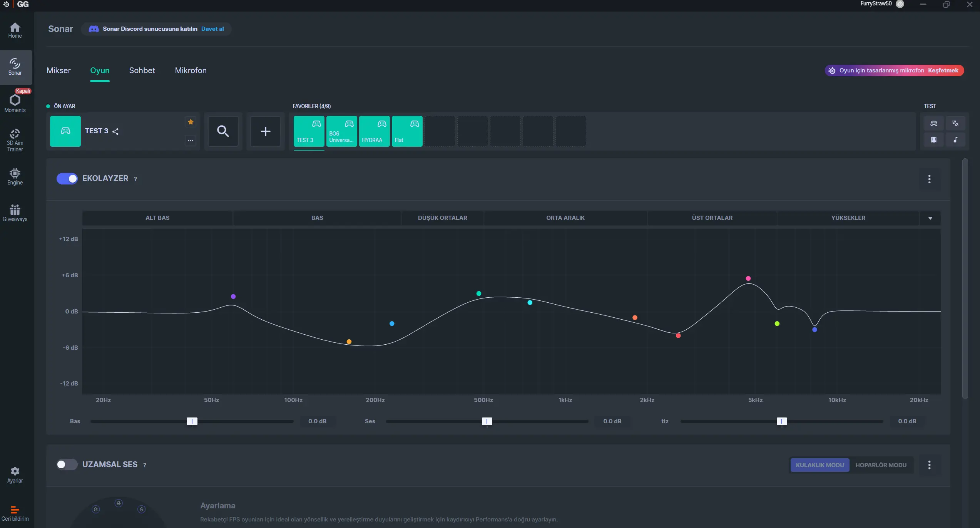
Task: Click the Ses 0.0 dB value field
Action: 612,421
